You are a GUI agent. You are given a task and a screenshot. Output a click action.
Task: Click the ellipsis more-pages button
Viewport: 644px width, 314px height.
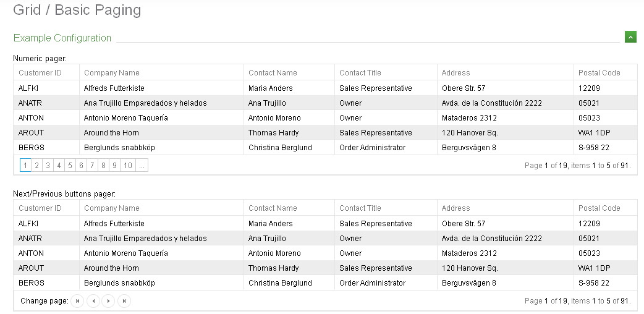click(x=142, y=166)
